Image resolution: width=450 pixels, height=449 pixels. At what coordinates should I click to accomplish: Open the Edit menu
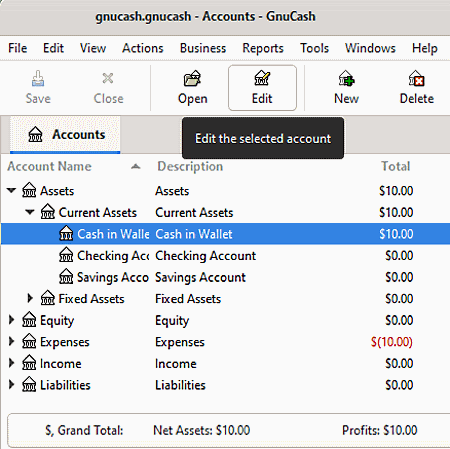click(53, 48)
